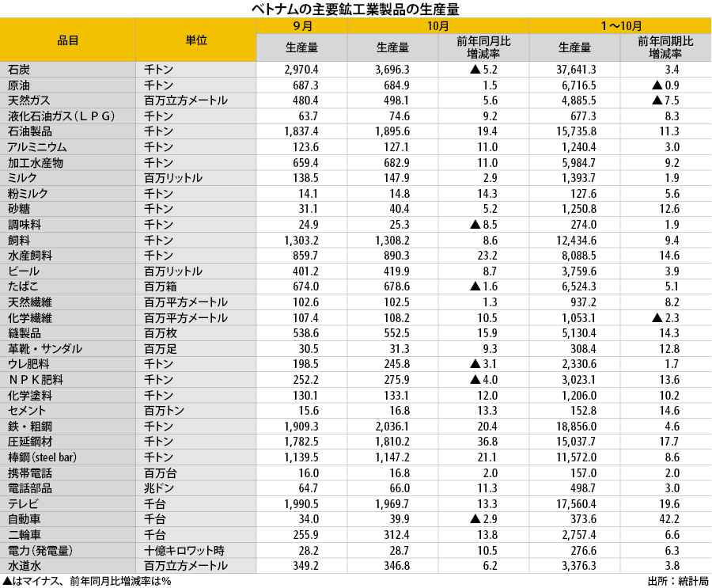Click the 1〜10月 header cell

click(x=620, y=26)
